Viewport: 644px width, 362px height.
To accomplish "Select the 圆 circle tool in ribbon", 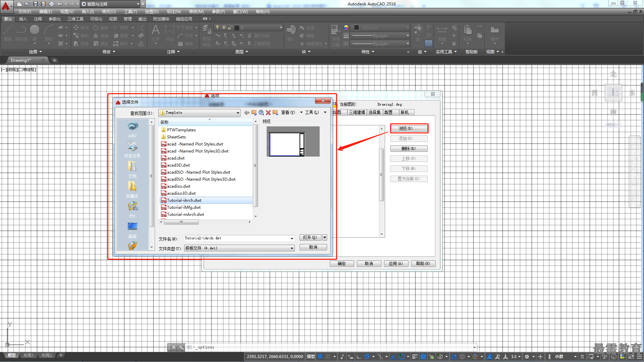I will click(35, 33).
